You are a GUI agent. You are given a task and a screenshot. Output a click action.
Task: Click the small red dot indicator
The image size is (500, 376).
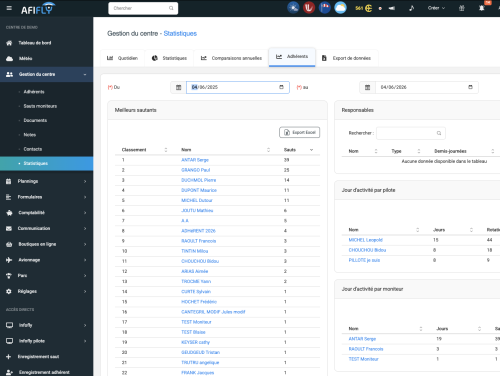click(380, 8)
